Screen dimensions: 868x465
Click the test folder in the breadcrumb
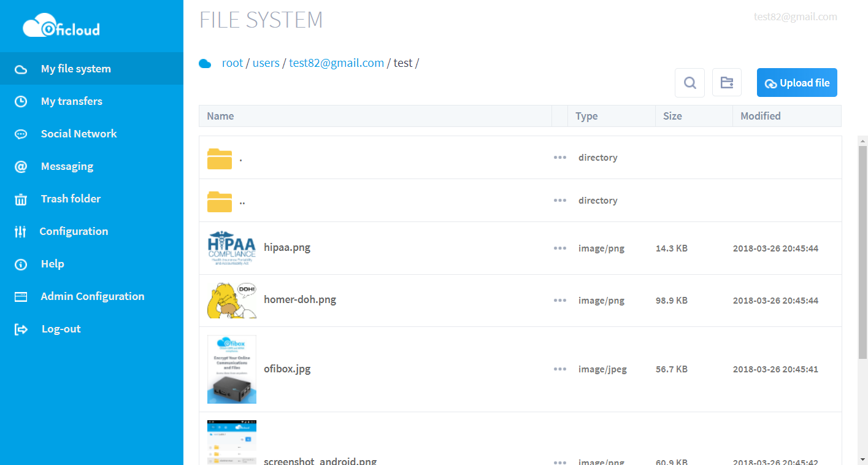click(x=403, y=63)
